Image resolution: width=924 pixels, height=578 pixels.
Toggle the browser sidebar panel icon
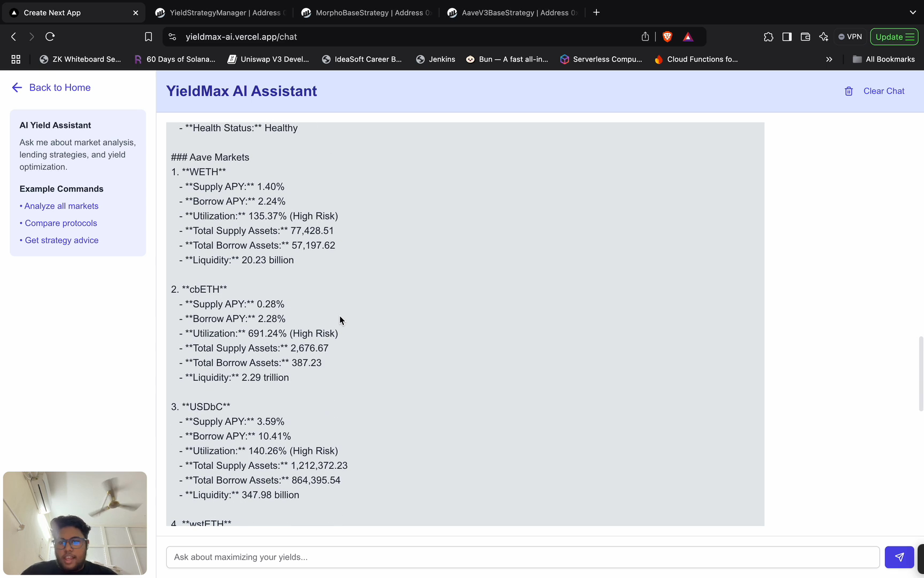click(787, 37)
